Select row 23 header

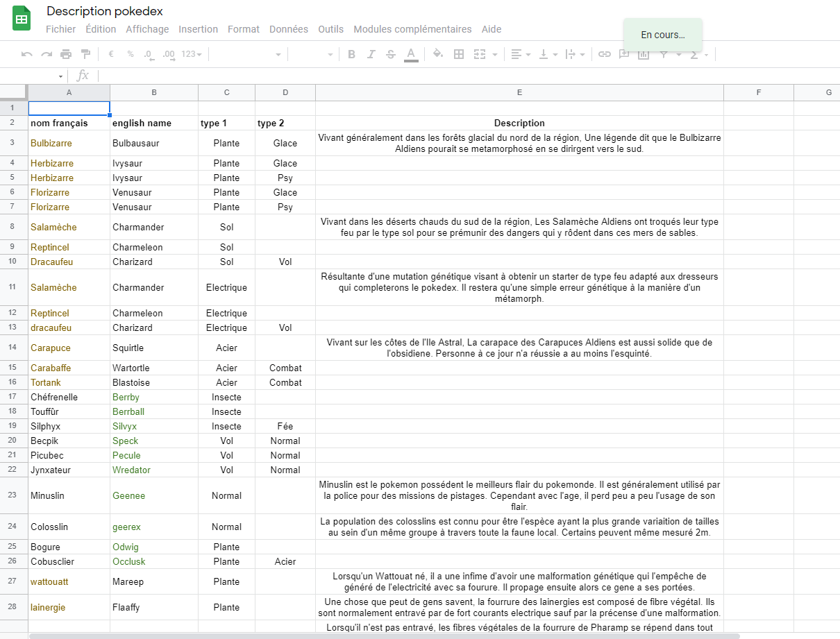[x=14, y=495]
